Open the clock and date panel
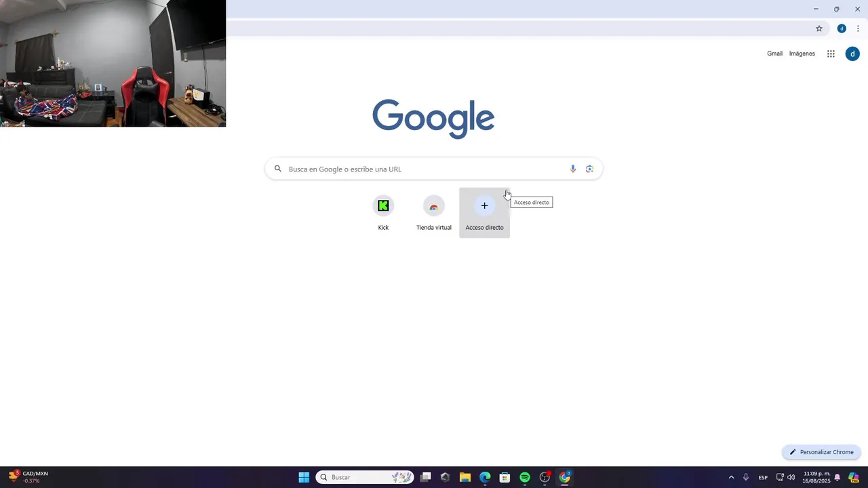 [x=816, y=477]
